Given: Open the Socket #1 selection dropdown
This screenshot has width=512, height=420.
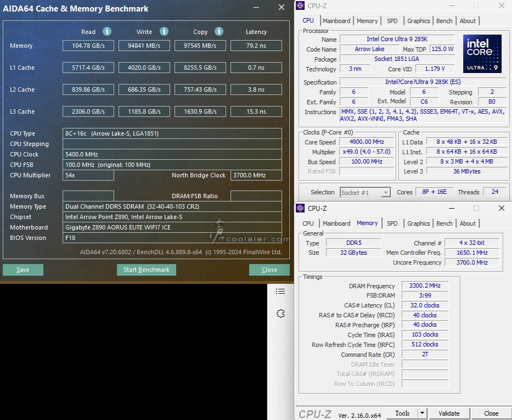Looking at the screenshot, I should pyautogui.click(x=365, y=192).
